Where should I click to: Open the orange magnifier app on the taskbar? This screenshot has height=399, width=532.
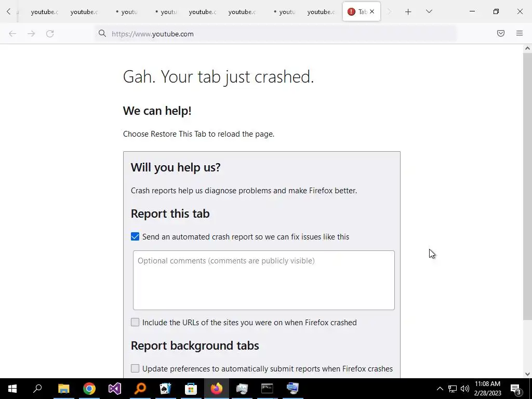pos(140,389)
